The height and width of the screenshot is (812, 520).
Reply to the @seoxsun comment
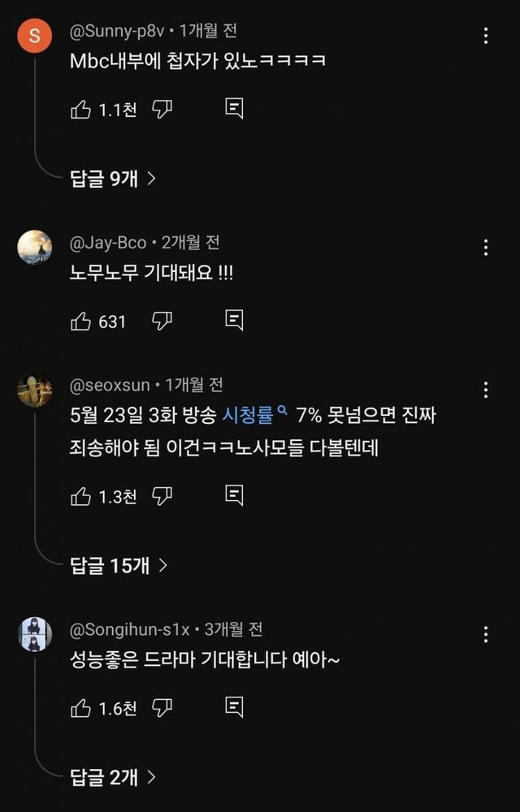click(234, 495)
